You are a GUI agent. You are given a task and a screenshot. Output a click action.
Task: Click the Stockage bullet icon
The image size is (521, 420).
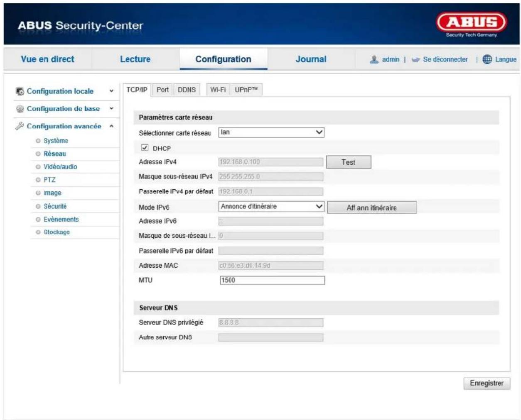[38, 232]
